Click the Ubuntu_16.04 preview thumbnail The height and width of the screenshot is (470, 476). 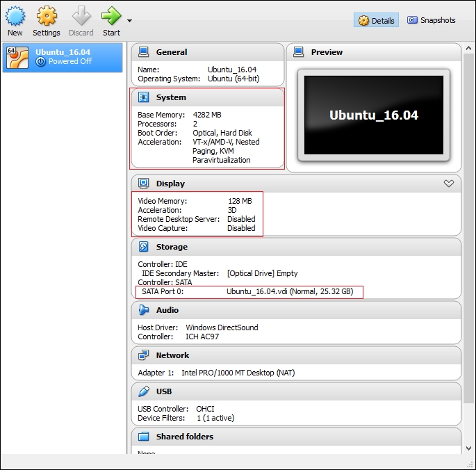click(x=374, y=115)
